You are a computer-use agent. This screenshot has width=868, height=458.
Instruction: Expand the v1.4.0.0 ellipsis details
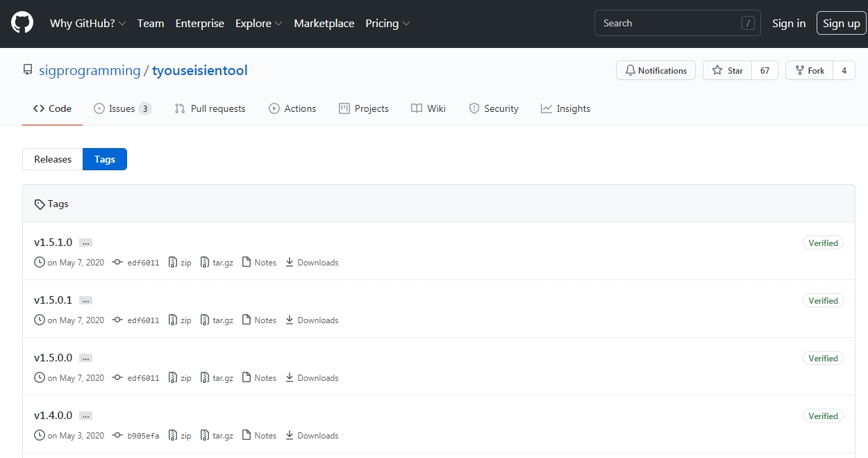pos(85,416)
